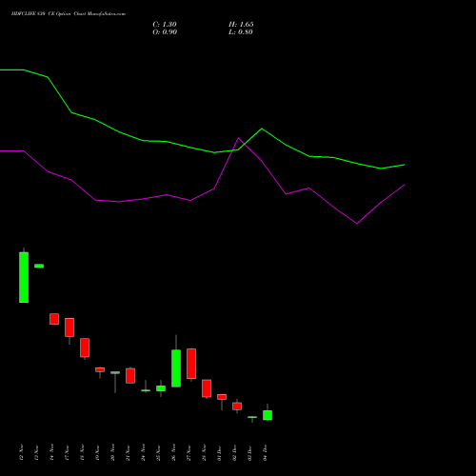Select the tall green candle for 12 Nov
Screen dimensions: 476x476
pyautogui.click(x=24, y=277)
